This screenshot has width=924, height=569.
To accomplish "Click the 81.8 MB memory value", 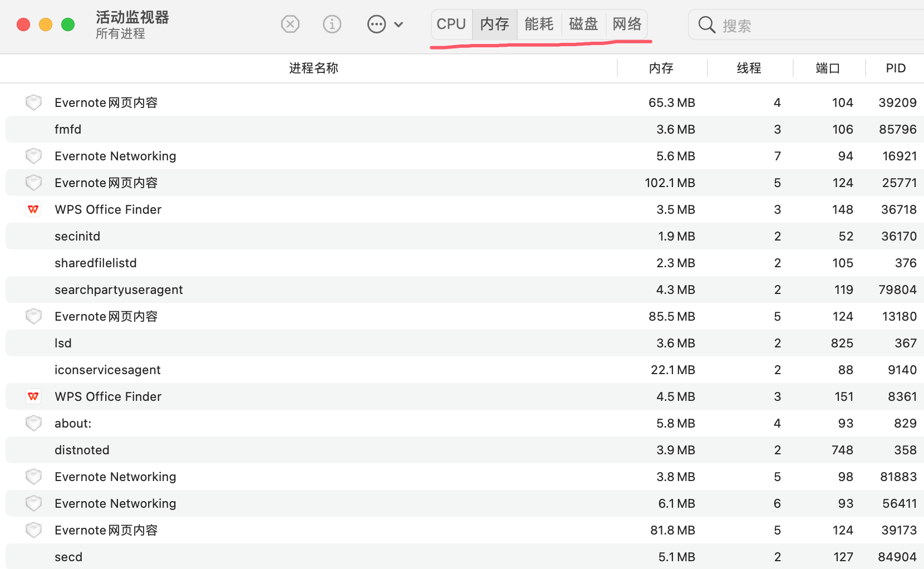I will click(672, 530).
